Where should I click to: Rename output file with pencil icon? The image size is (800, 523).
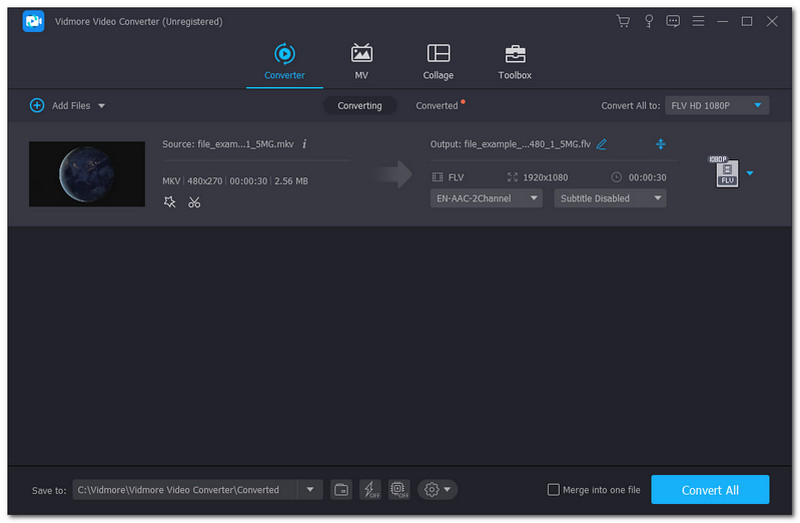(x=602, y=144)
